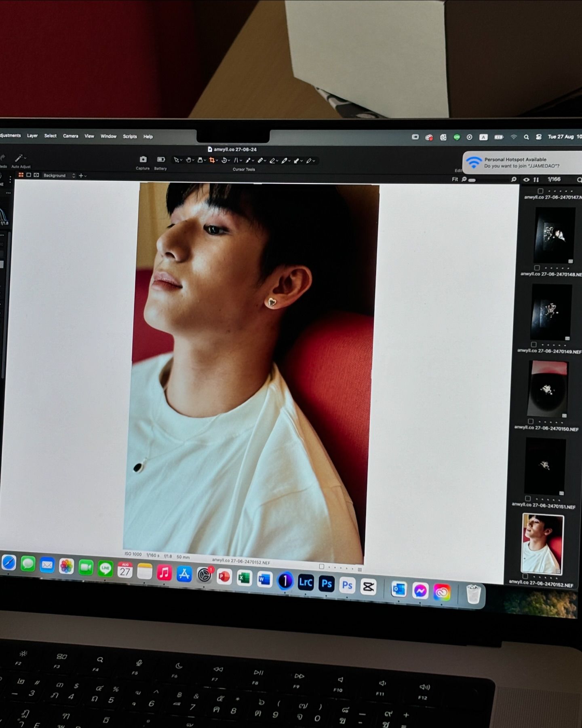Image resolution: width=582 pixels, height=728 pixels.
Task: Select the Apply adjustments arrow tool
Action: click(297, 161)
